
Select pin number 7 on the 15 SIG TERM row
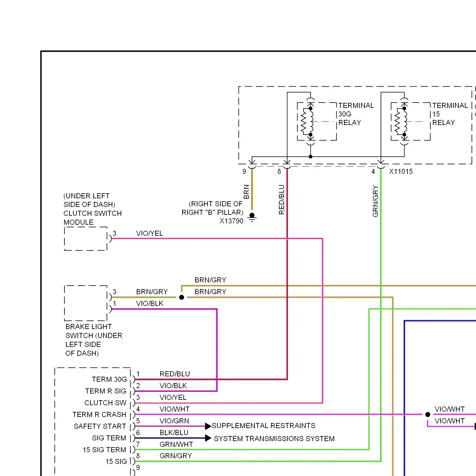(x=138, y=444)
